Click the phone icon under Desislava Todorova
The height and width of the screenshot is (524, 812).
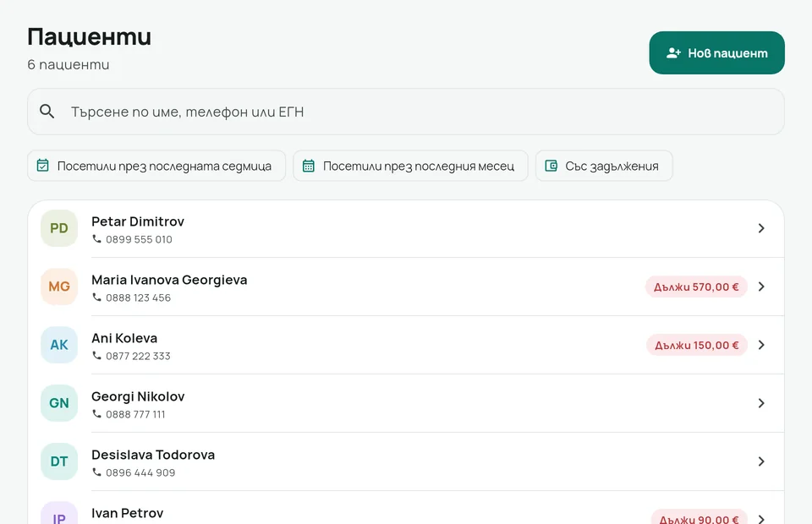pyautogui.click(x=96, y=472)
